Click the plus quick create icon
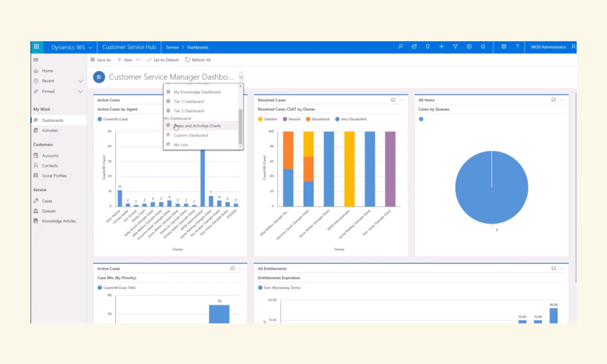Screen dimensions: 607x364 [441, 47]
